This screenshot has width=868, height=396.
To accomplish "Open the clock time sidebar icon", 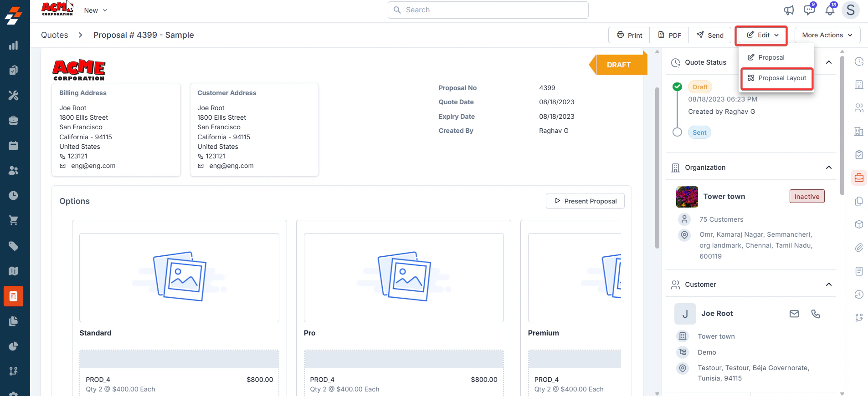I will pos(14,195).
